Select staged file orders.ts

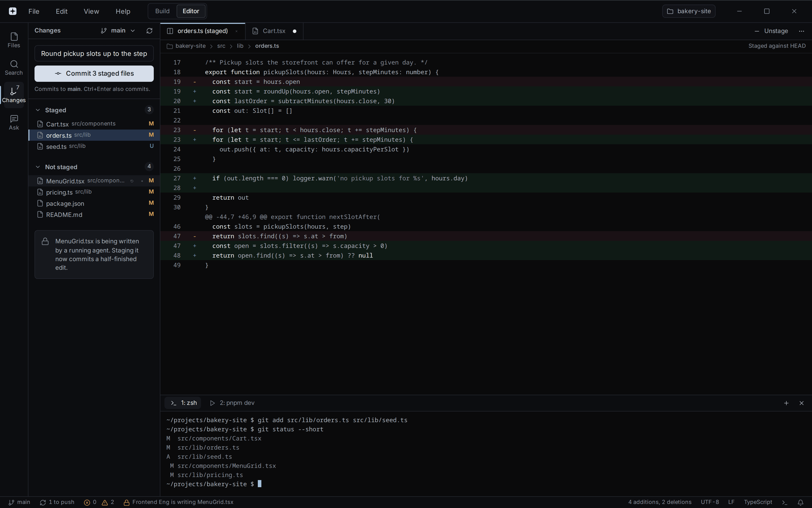click(x=94, y=135)
